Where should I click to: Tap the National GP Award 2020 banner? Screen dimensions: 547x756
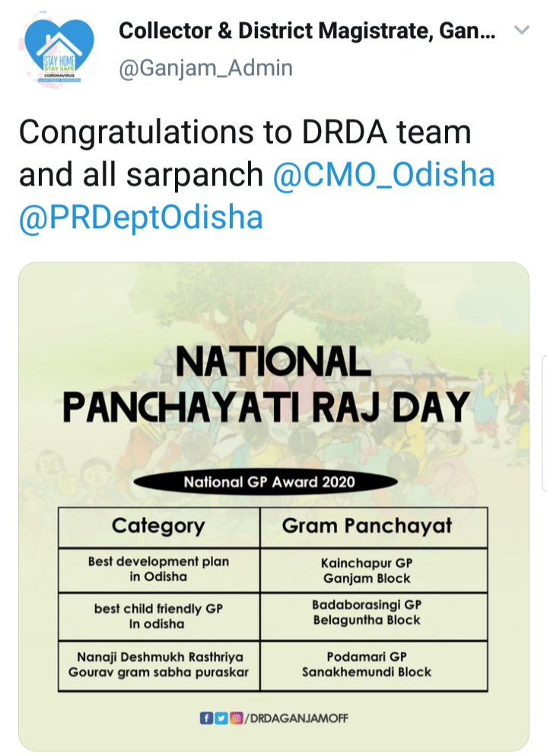(269, 481)
